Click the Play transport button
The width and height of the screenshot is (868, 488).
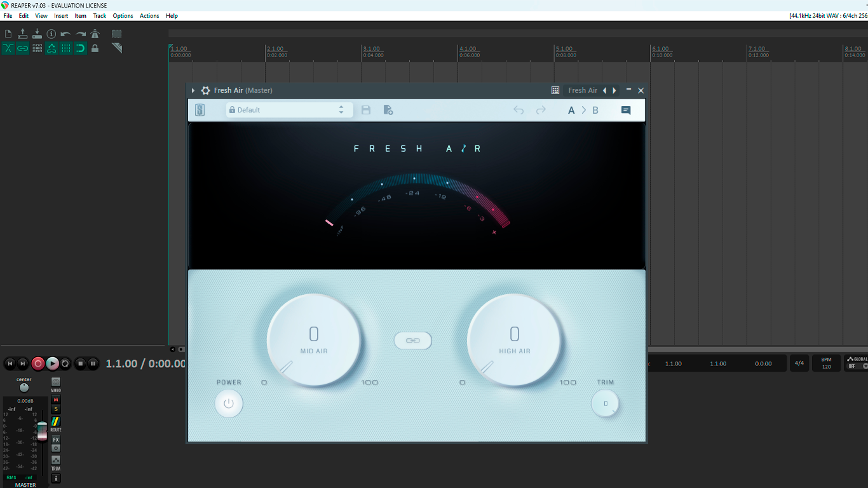tap(52, 363)
